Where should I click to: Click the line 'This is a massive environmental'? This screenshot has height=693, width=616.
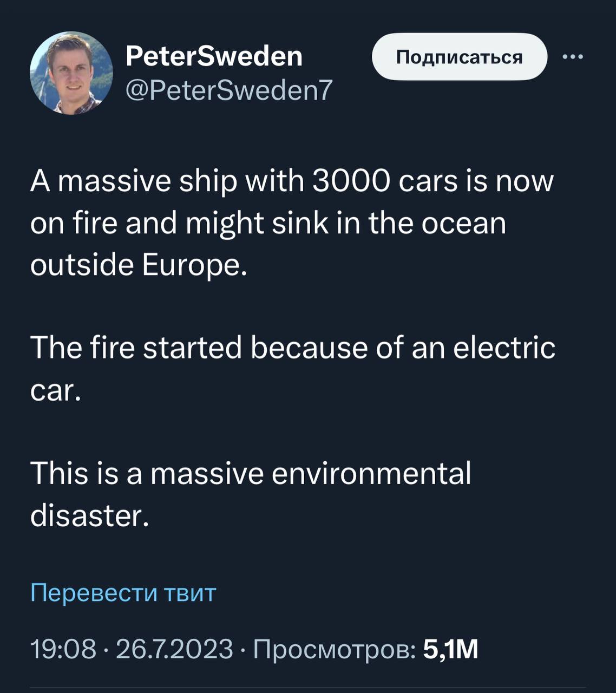[251, 473]
